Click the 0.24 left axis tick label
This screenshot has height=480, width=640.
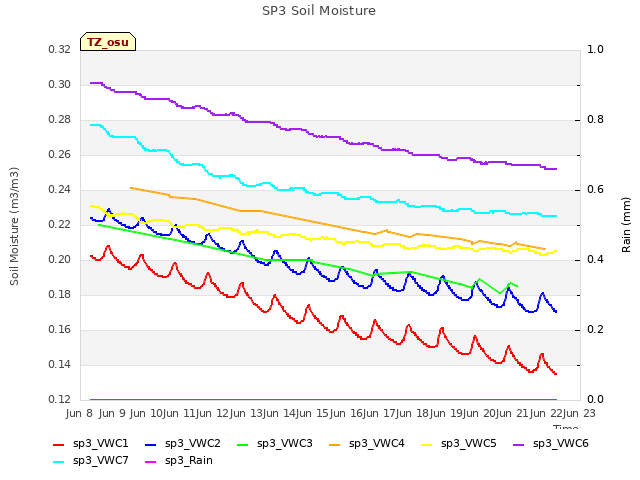(x=60, y=190)
